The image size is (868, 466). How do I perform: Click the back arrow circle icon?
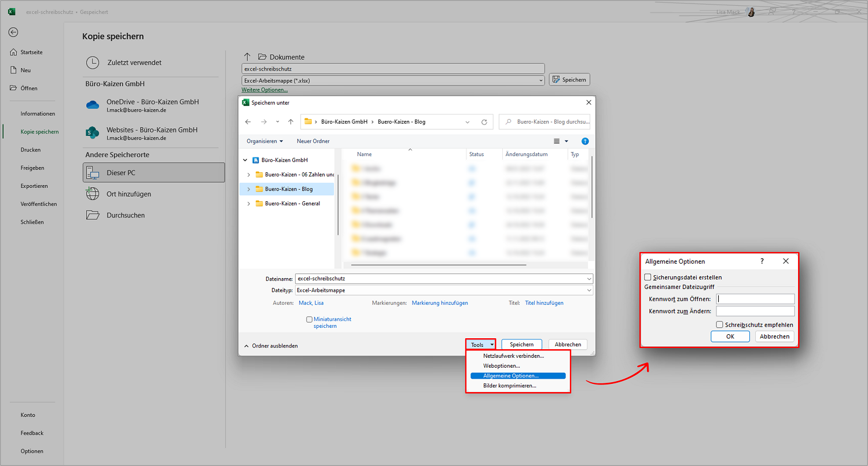13,32
